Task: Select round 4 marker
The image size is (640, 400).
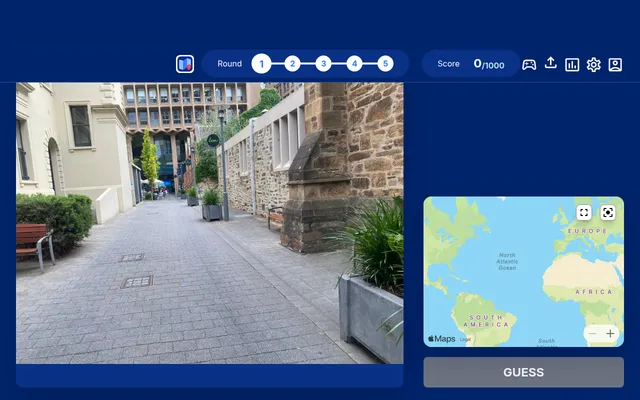Action: [354, 64]
